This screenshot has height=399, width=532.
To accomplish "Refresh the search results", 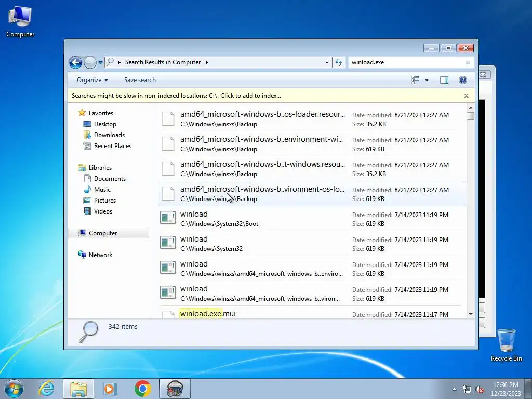I will [339, 62].
